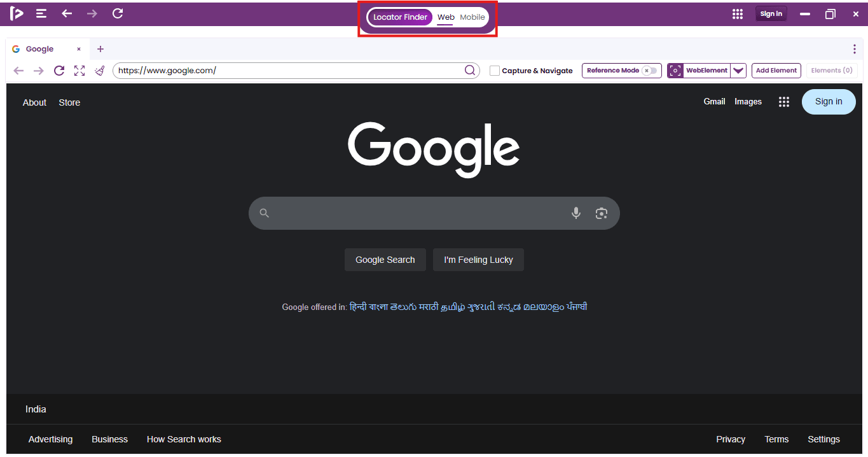
Task: Open the Images link
Action: tap(748, 102)
